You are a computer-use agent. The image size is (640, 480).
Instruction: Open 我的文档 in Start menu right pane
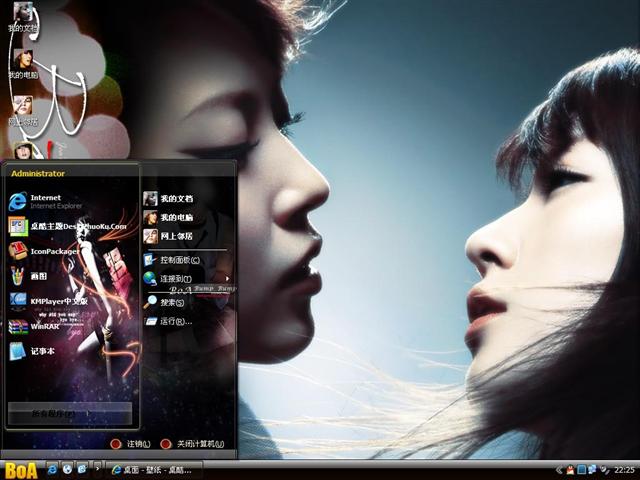168,199
